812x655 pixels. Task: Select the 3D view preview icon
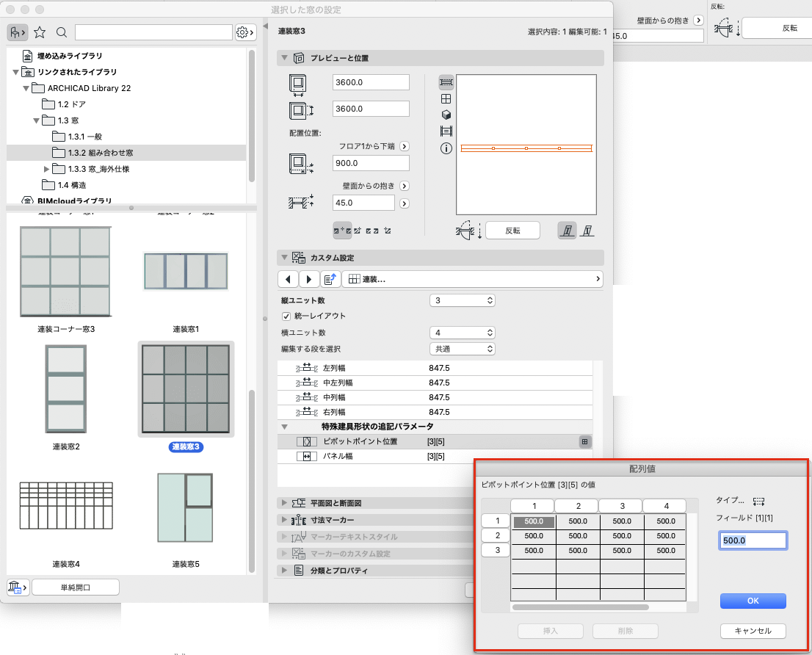pos(446,115)
